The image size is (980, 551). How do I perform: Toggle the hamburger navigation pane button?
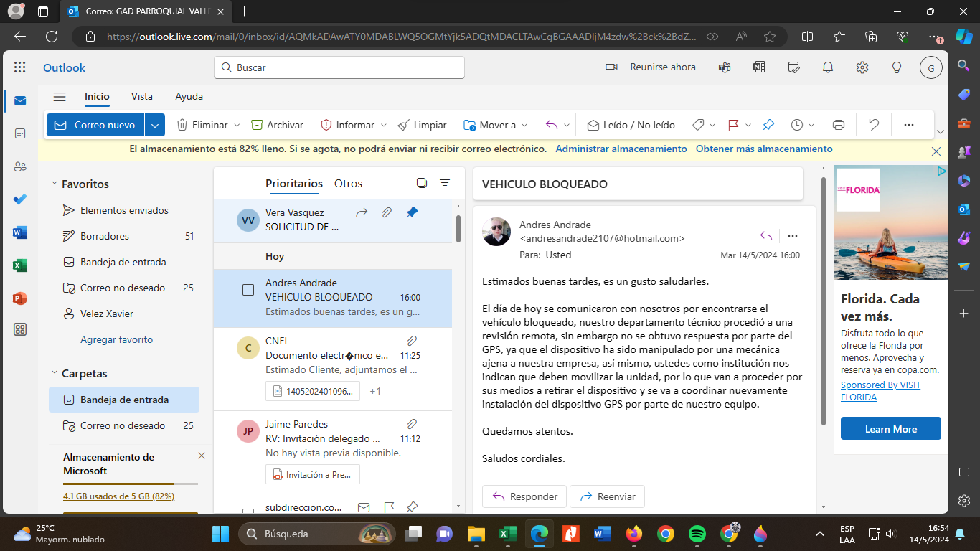[60, 97]
